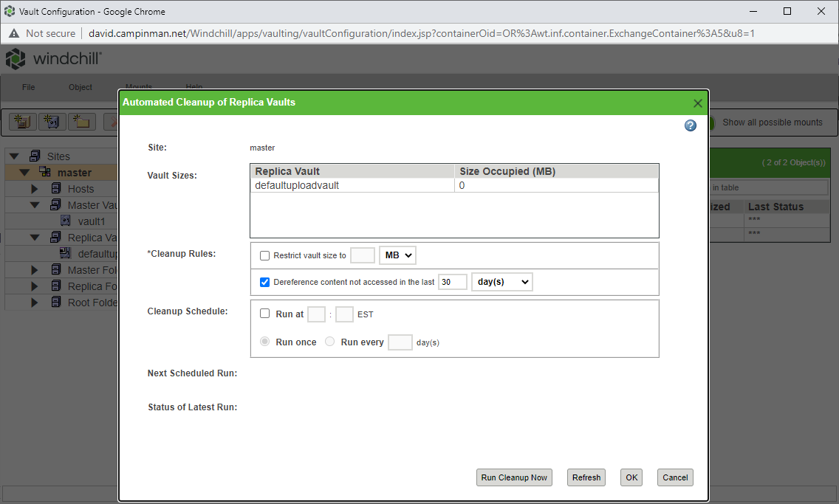839x504 pixels.
Task: Select the Hosts node icon
Action: (x=55, y=188)
